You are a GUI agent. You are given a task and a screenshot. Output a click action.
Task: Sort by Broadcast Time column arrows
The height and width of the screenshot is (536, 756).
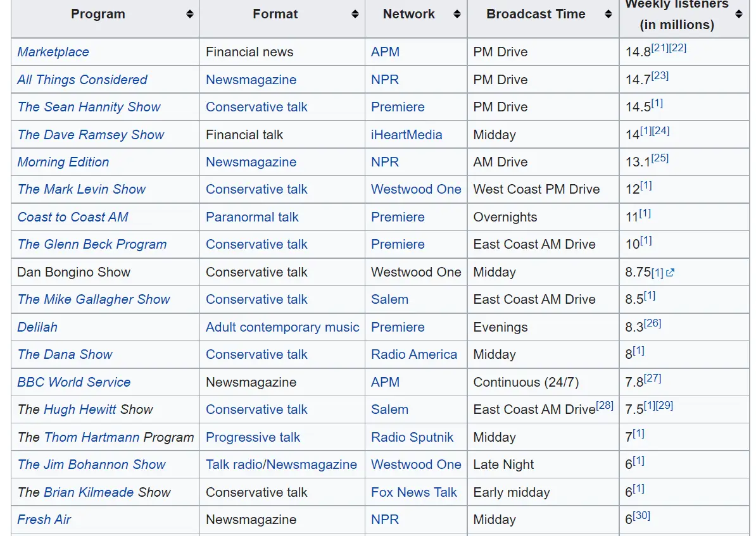tap(608, 14)
